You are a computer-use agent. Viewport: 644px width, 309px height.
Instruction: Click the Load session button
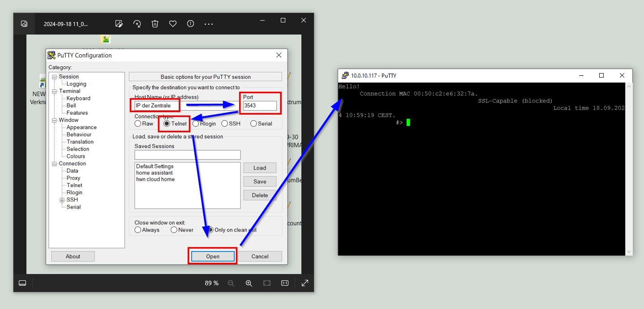260,168
